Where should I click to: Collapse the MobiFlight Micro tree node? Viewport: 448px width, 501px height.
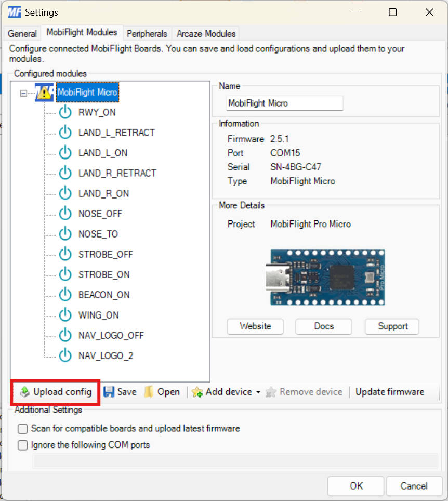tap(23, 94)
